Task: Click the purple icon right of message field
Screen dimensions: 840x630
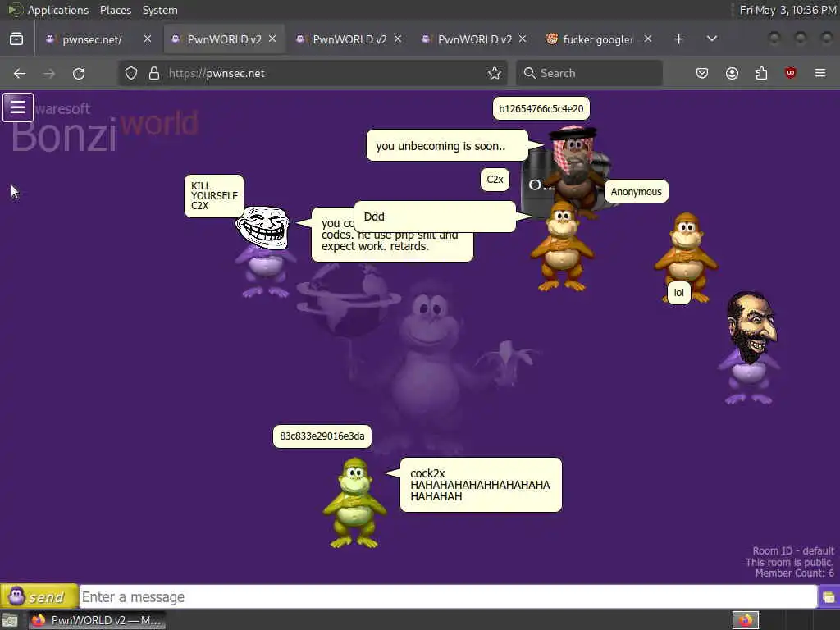Action: [829, 597]
